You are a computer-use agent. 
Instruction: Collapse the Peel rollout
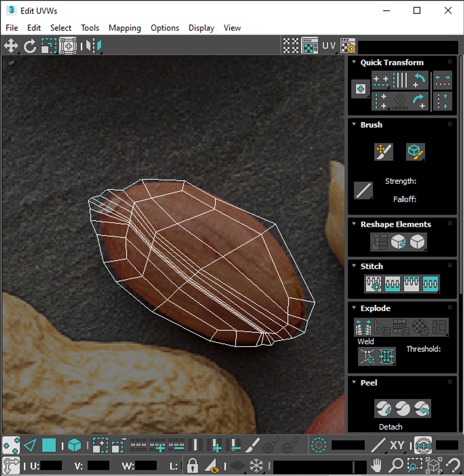coord(354,382)
